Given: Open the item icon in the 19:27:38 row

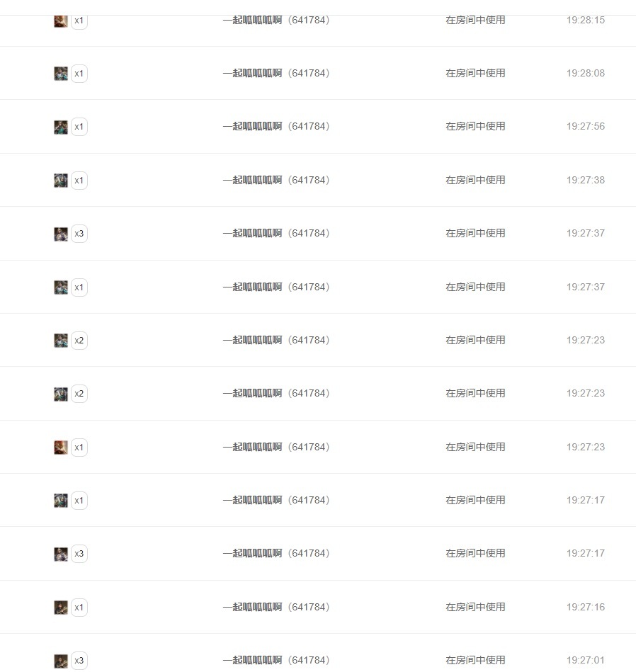Looking at the screenshot, I should coord(61,181).
